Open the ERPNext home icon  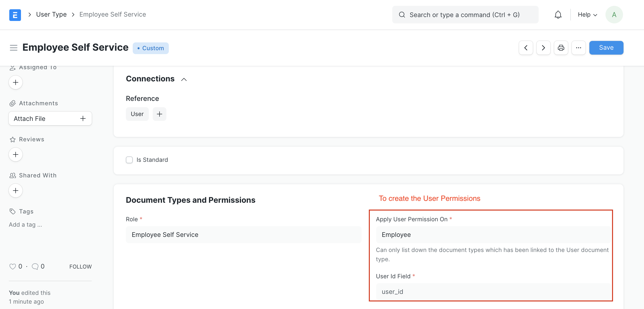click(15, 14)
